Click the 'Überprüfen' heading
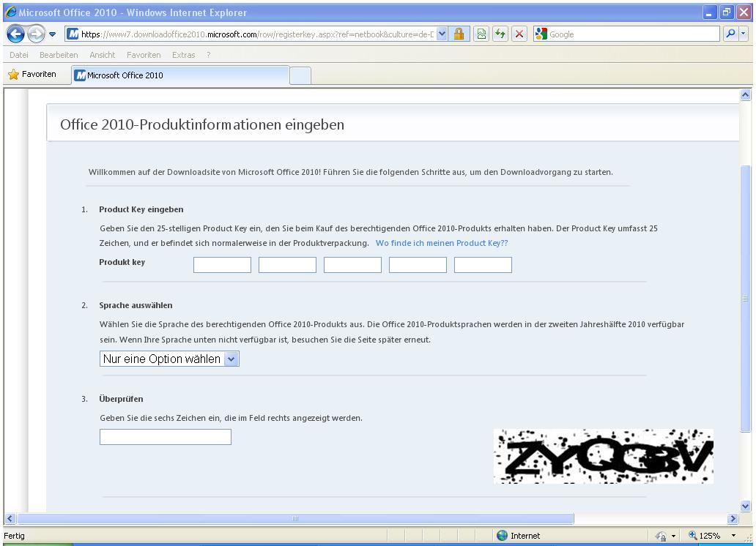This screenshot has height=546, width=756. point(121,399)
